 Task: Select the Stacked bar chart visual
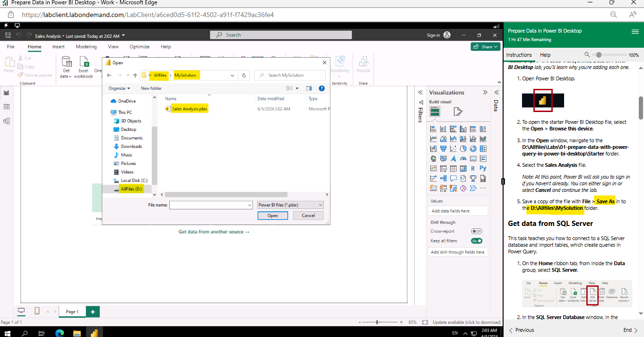pos(434,129)
